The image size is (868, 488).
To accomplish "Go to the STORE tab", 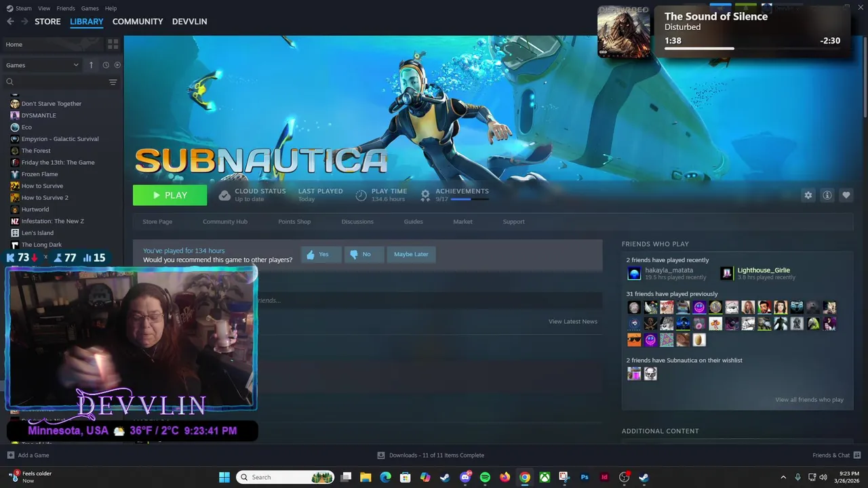I will [x=47, y=22].
